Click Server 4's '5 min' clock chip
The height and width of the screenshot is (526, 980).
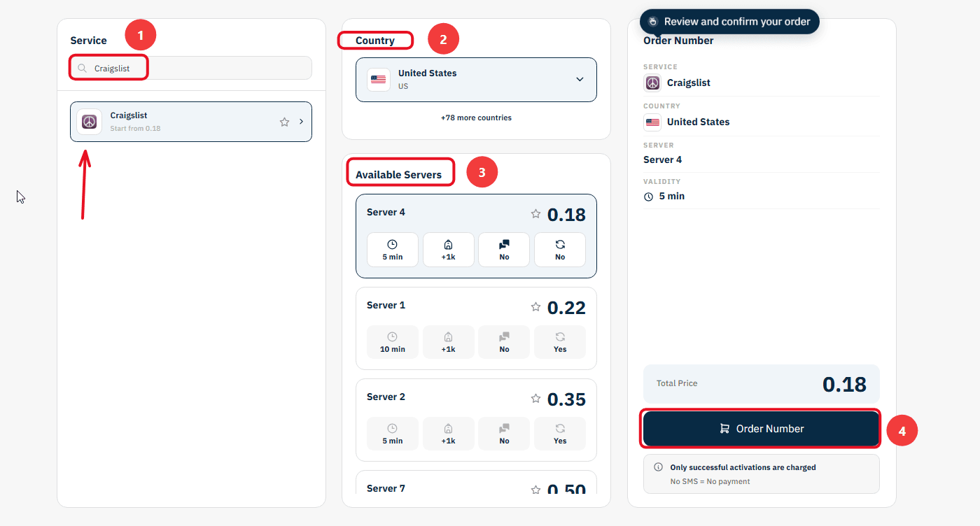coord(393,250)
